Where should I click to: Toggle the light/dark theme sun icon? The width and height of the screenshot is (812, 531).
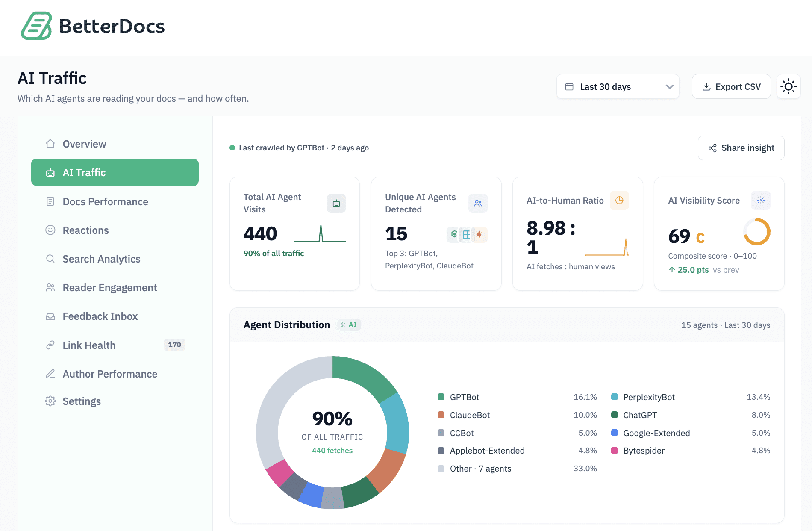point(788,87)
